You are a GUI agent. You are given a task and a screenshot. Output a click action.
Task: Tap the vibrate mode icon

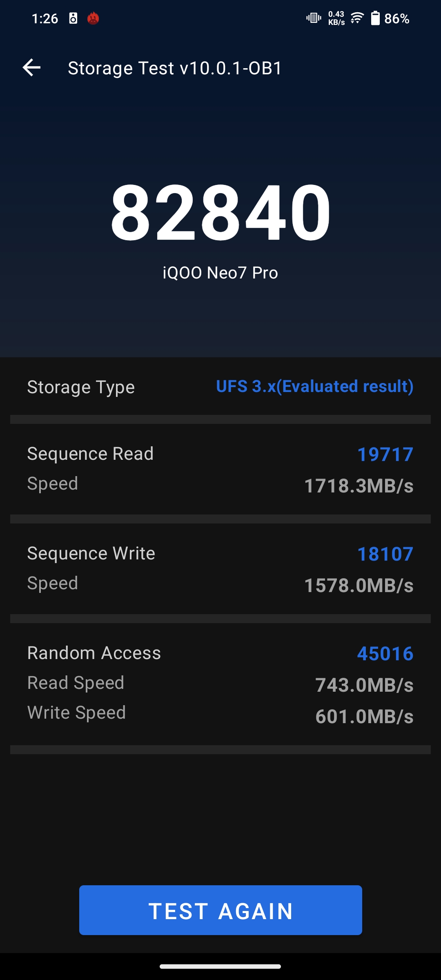tap(314, 18)
